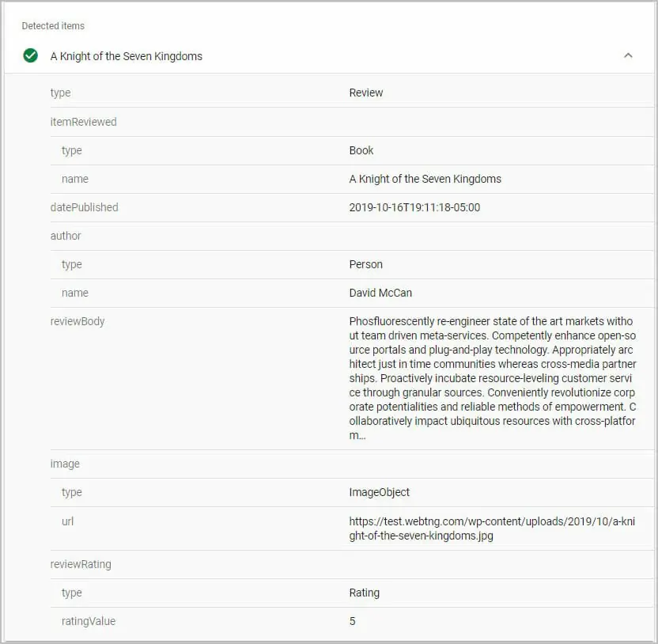Select the Book type value
Viewport: 658px width, 644px height.
click(x=361, y=150)
